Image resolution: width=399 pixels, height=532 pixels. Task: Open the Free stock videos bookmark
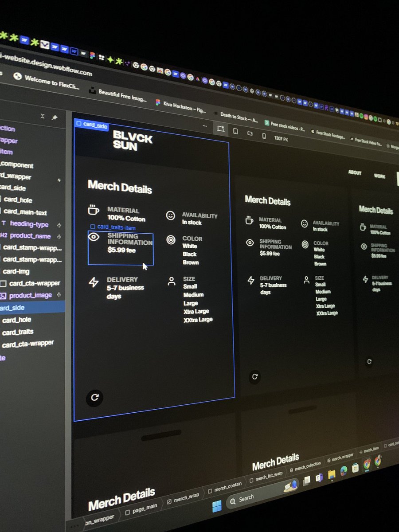point(286,125)
